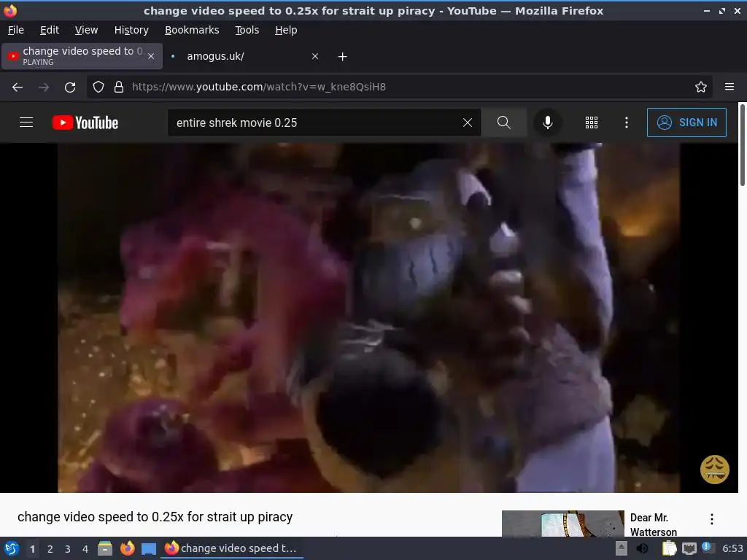Open Dear Mr. Watterson video title link
The width and height of the screenshot is (747, 560).
(x=653, y=524)
